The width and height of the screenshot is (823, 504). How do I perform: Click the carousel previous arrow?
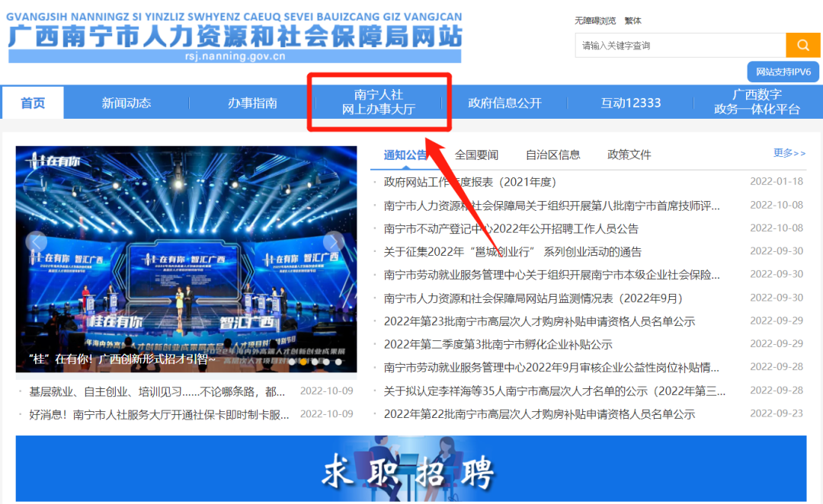(x=37, y=241)
